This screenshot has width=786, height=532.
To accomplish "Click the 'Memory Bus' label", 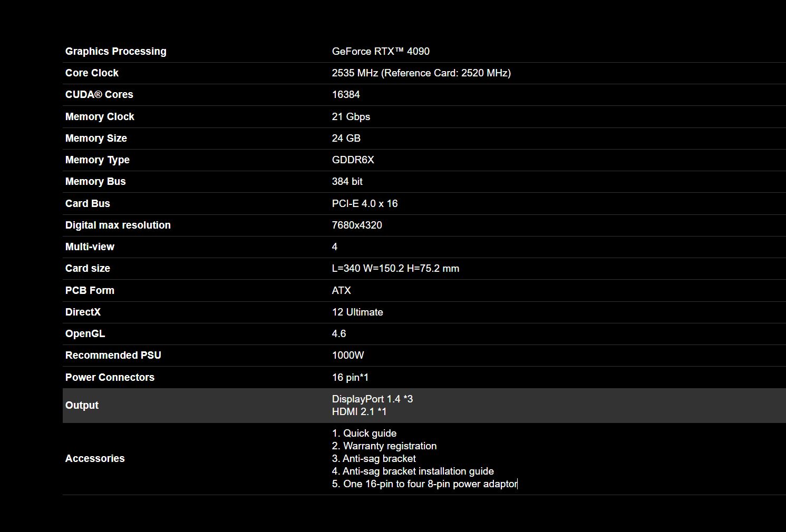I will [95, 181].
